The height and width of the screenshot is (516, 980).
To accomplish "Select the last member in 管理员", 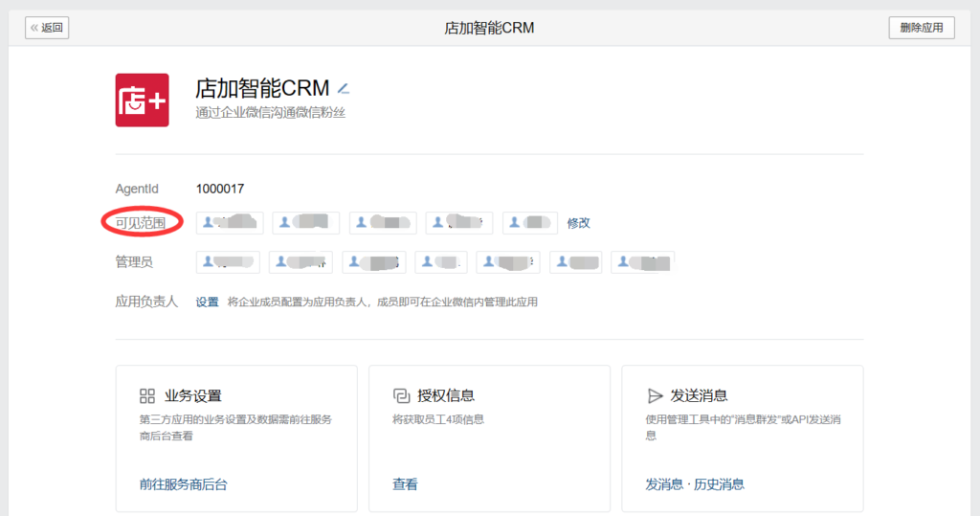I will pos(642,262).
